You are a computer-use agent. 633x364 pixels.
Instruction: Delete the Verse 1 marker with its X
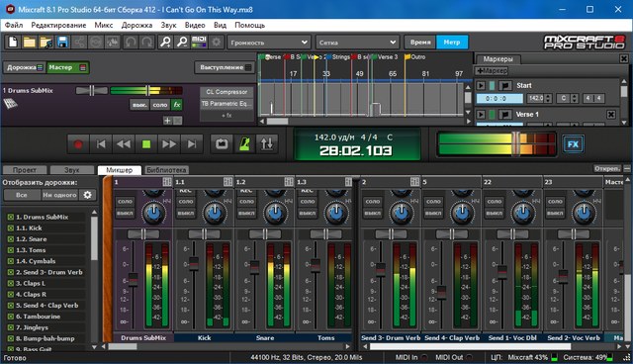[611, 115]
